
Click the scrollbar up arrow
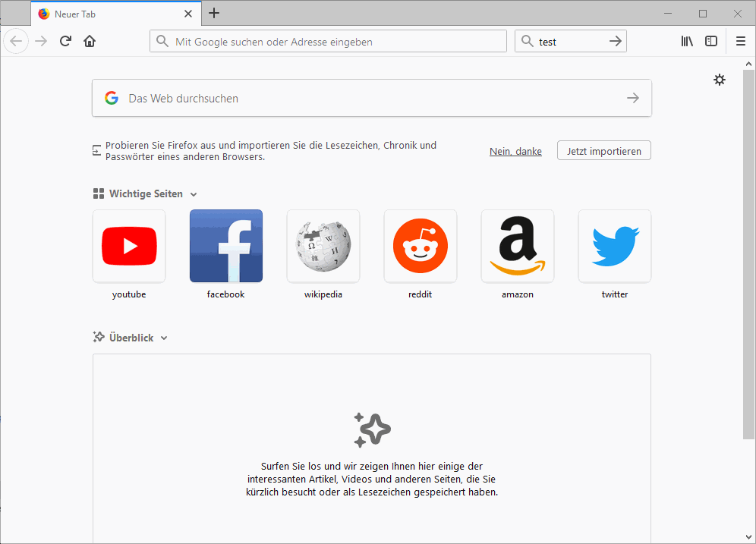tap(748, 64)
